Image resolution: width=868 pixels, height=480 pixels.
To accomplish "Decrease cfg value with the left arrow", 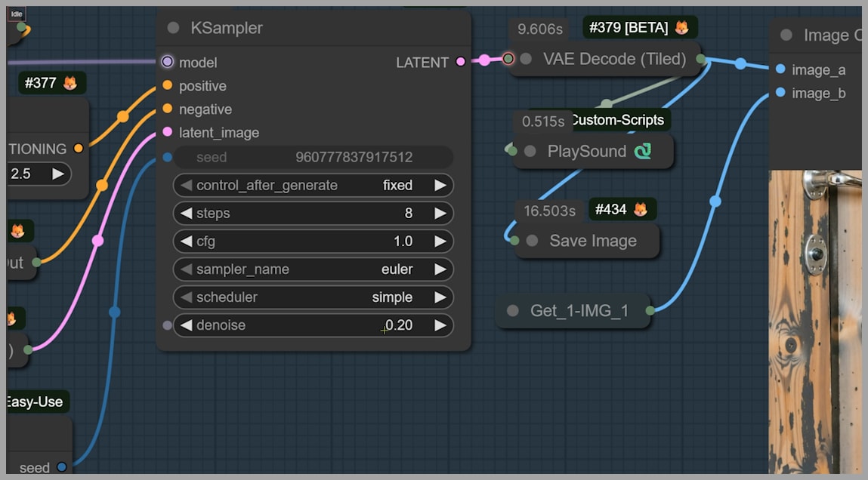I will [186, 242].
